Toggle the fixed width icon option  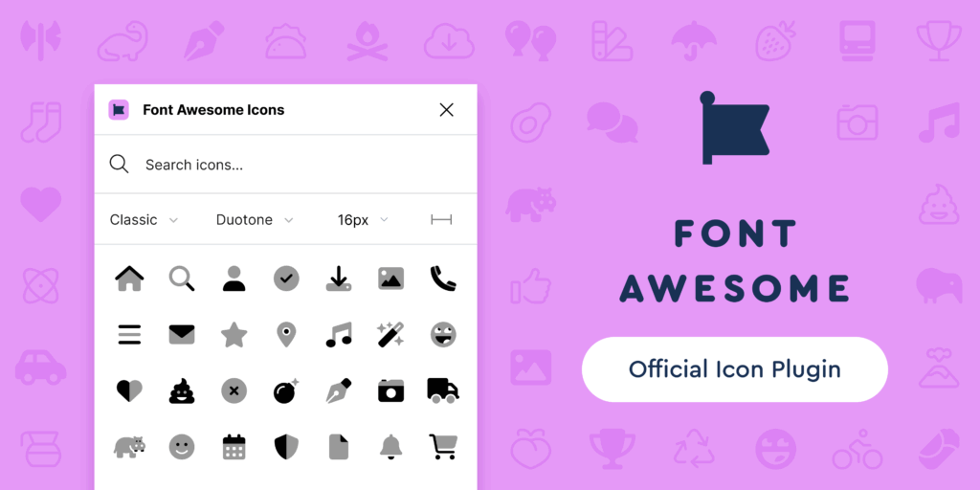(x=441, y=220)
